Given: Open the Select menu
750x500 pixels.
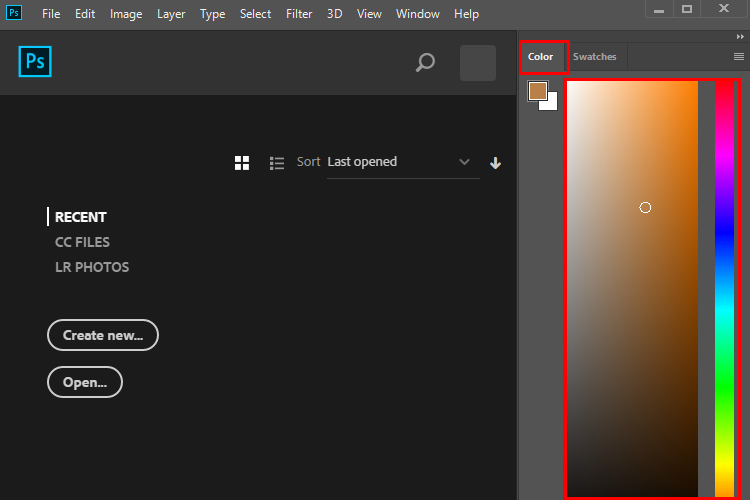Looking at the screenshot, I should [x=255, y=14].
